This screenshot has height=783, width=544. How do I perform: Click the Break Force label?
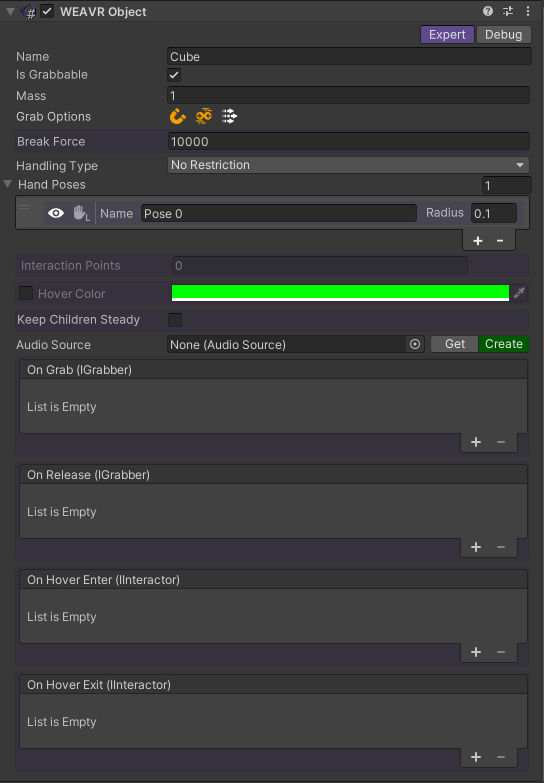coord(51,141)
